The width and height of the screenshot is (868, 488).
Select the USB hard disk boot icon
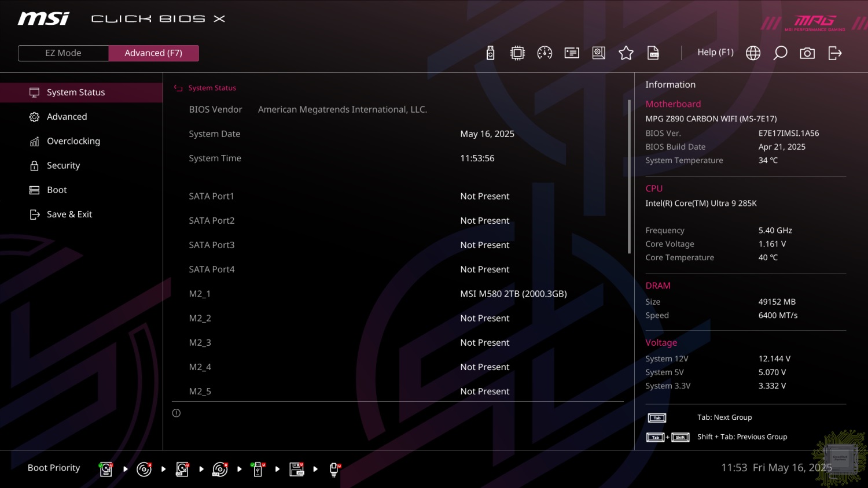(182, 469)
